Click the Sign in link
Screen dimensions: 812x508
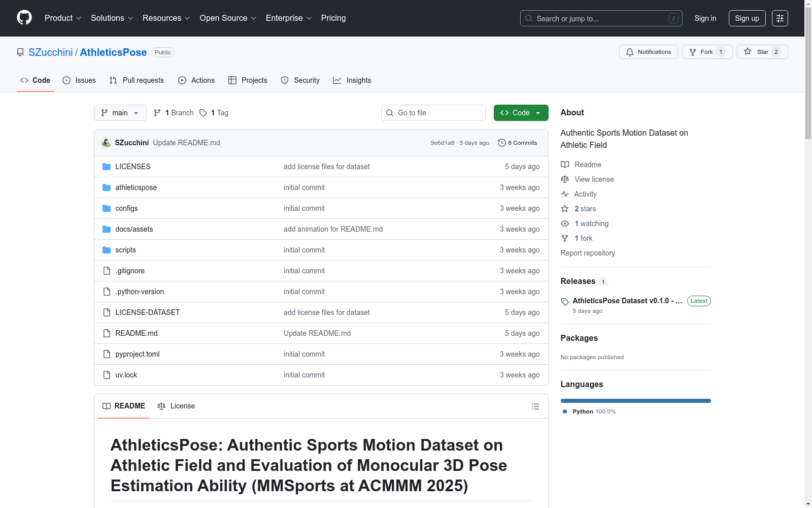coord(705,18)
